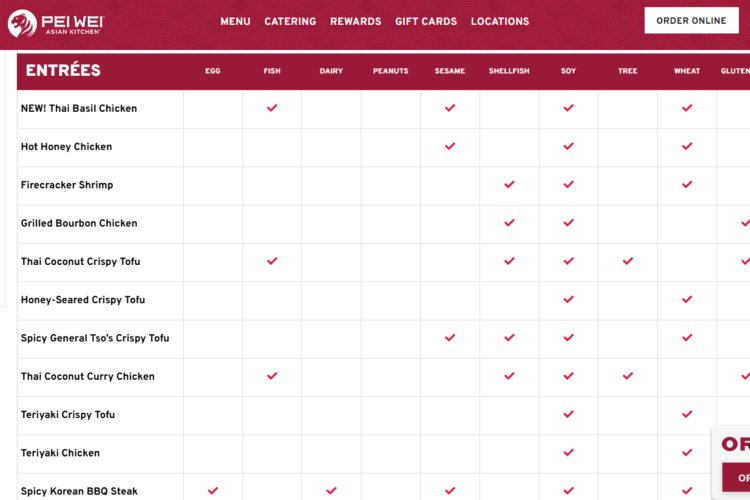Click Thai Coconut Crispy Tofu tree checkmark

click(x=628, y=261)
